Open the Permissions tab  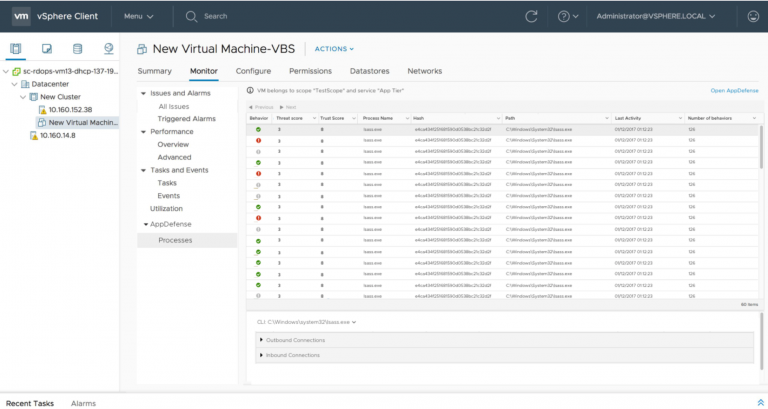tap(311, 71)
